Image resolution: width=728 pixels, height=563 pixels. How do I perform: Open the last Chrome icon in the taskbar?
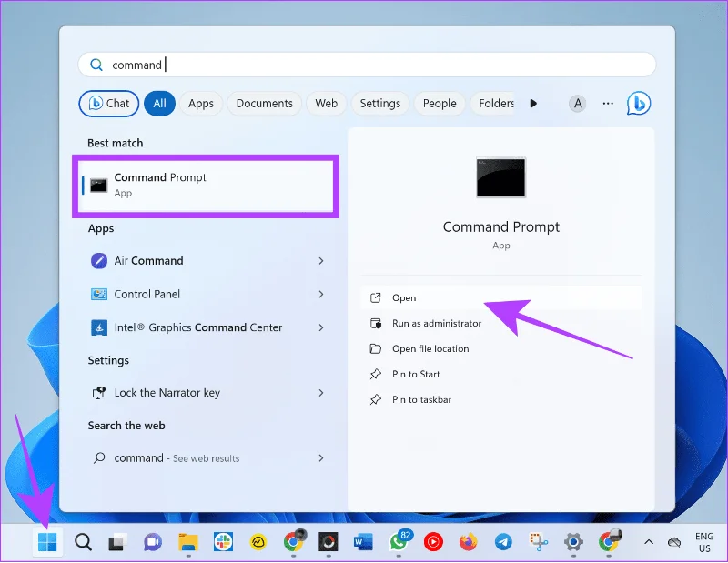click(609, 541)
